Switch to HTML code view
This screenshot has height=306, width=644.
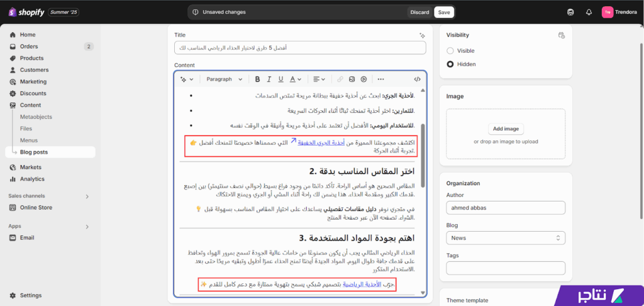coord(417,79)
